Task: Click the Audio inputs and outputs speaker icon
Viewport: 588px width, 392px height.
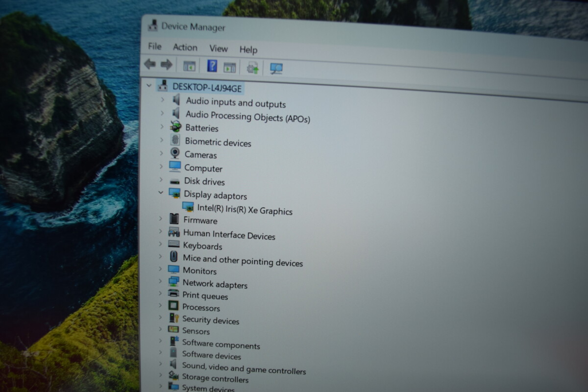Action: [x=176, y=100]
